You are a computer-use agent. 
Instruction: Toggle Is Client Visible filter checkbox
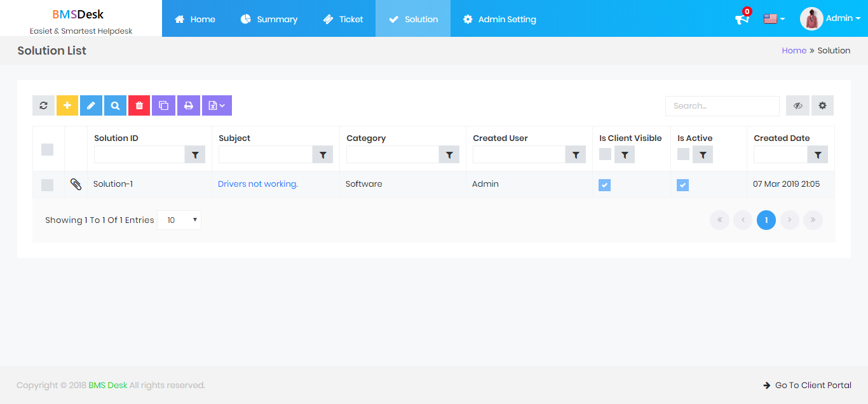pos(605,154)
